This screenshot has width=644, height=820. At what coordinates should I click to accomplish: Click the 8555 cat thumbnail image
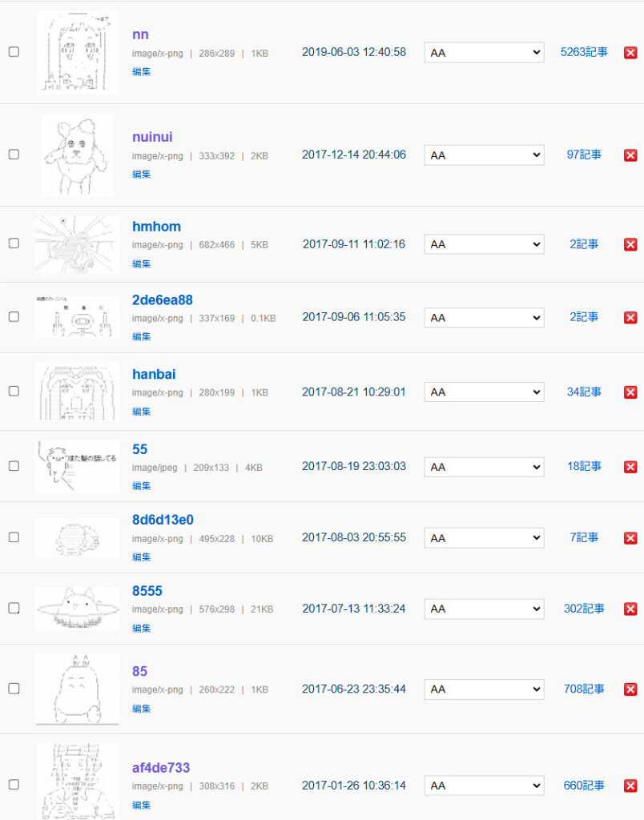point(77,609)
